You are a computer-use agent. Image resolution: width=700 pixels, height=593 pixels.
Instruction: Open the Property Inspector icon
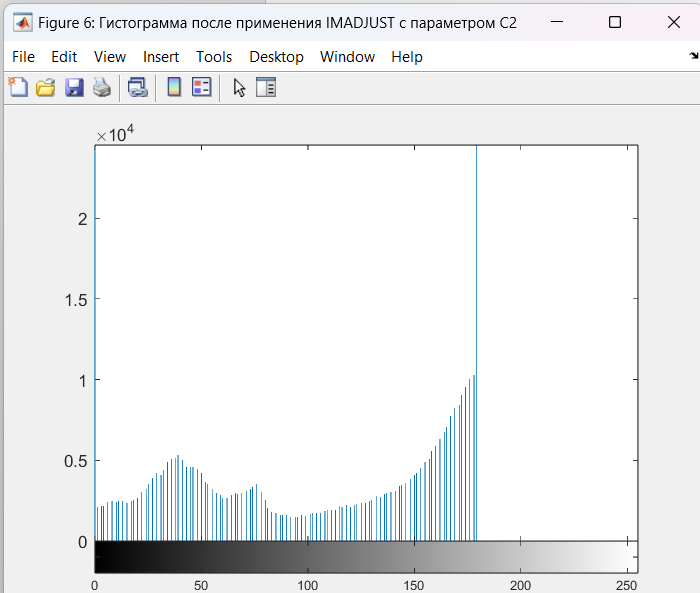(266, 87)
